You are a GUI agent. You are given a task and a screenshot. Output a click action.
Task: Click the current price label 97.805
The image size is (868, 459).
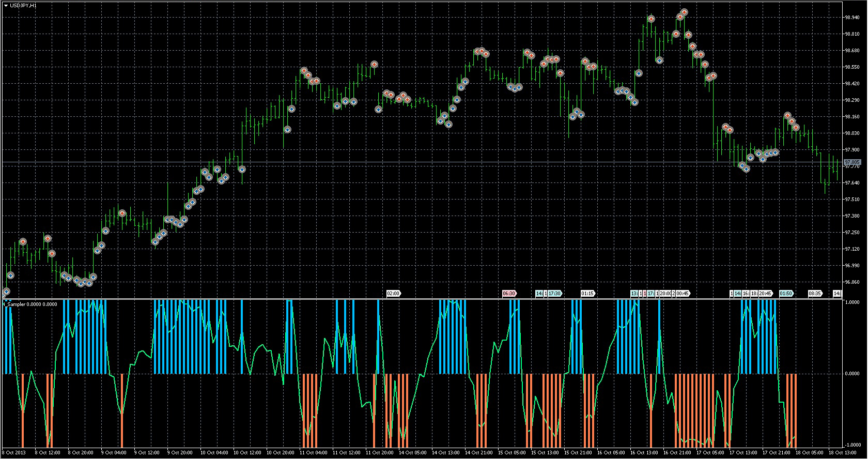852,162
